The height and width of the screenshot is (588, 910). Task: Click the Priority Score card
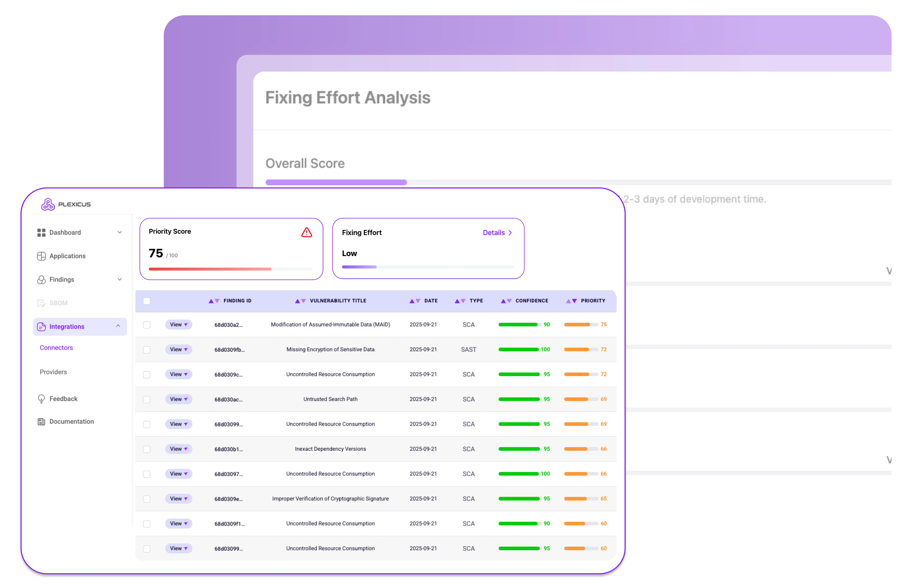[x=231, y=249]
